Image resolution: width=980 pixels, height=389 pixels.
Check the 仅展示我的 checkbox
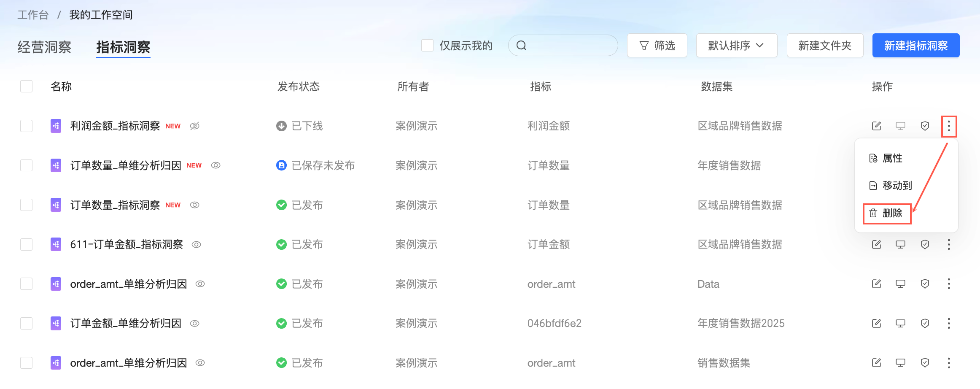click(427, 46)
